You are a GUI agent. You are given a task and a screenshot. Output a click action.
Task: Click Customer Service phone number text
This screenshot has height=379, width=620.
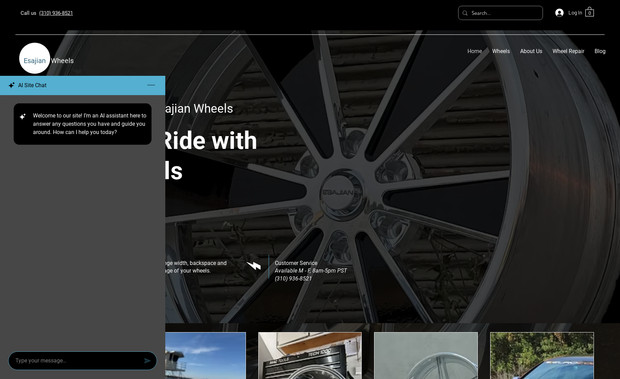(x=293, y=279)
